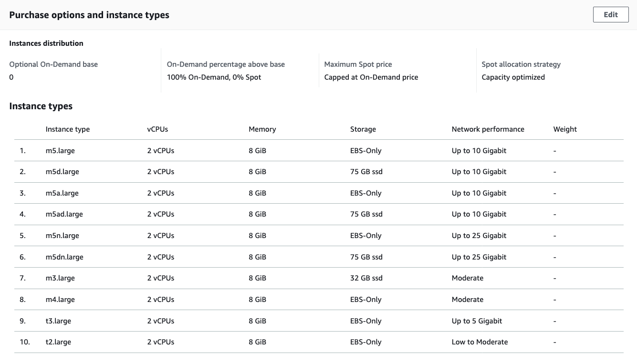This screenshot has width=637, height=364.
Task: Select the t2.large instance type row
Action: (x=58, y=342)
